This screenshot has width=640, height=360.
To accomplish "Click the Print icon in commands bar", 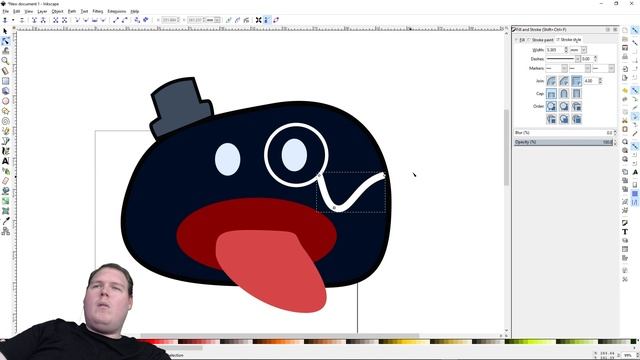I will [x=625, y=57].
